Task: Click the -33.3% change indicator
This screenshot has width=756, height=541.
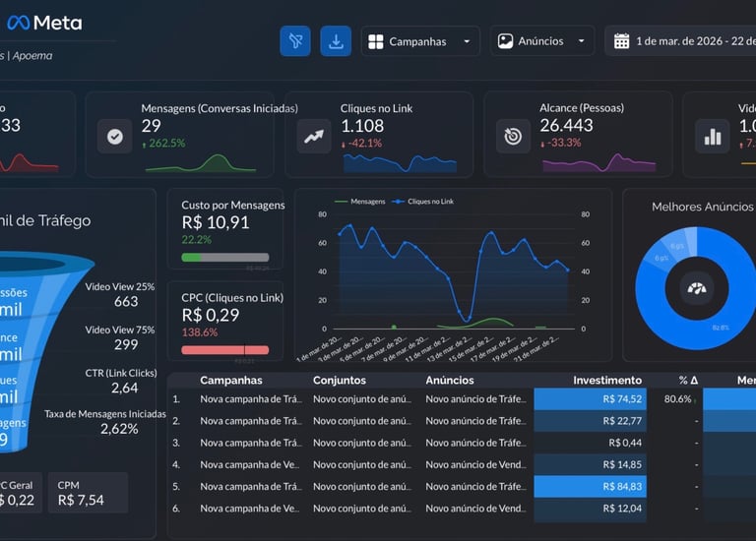Action: 560,143
